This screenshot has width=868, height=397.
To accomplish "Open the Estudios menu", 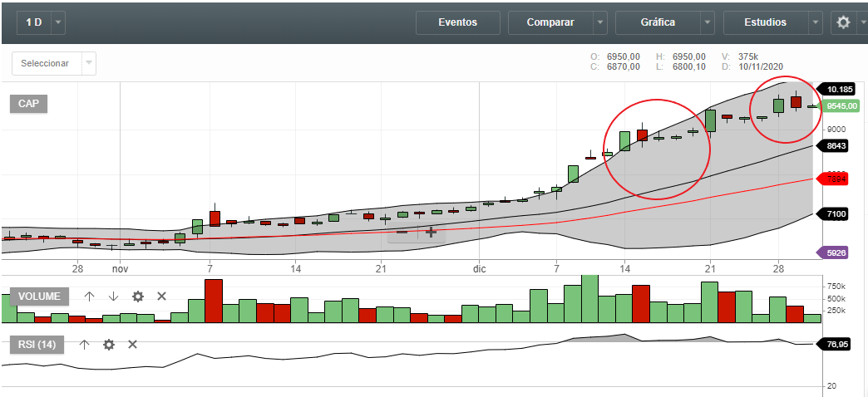I will pos(766,22).
